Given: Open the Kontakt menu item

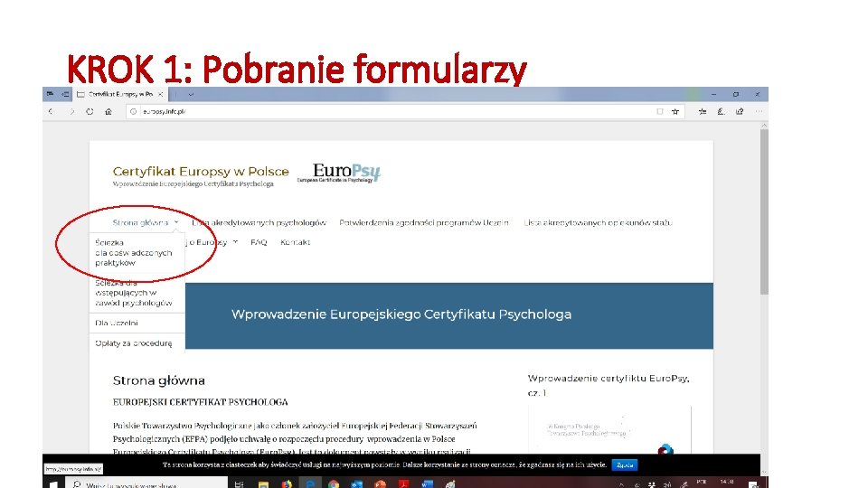Looking at the screenshot, I should [x=295, y=242].
